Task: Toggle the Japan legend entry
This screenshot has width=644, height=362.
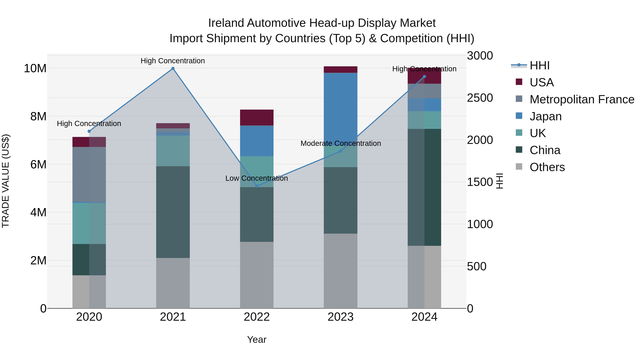Action: click(x=538, y=116)
